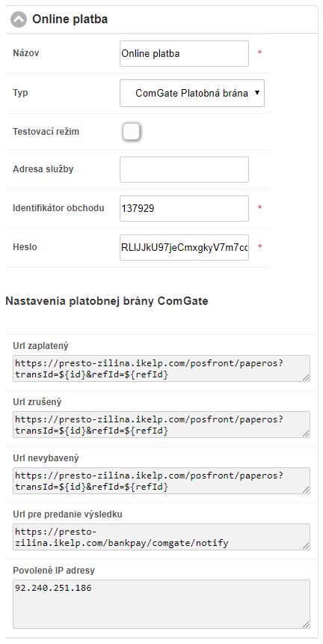Click the Url pre predanie výsledku area
Viewport: 323px width, 644px height.
click(161, 537)
